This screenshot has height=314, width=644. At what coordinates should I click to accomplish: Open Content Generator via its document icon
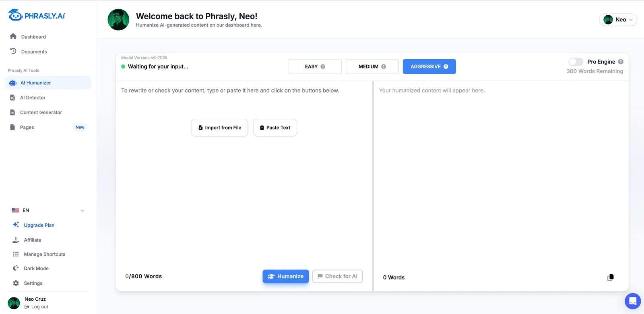(12, 112)
